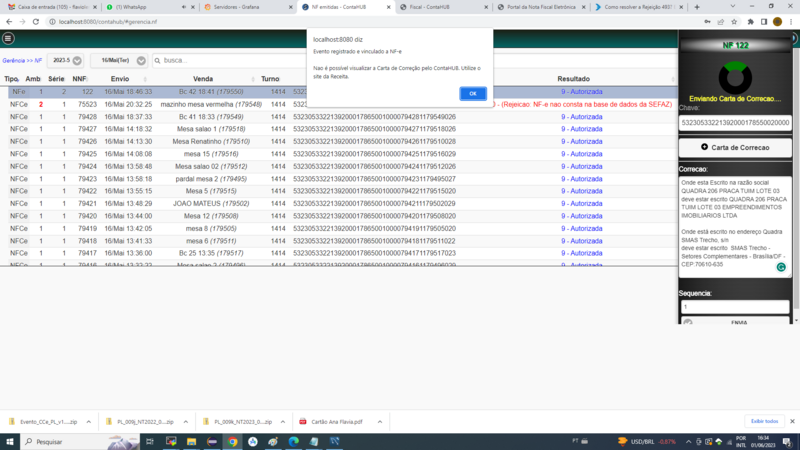Close the downloads bar
Image resolution: width=800 pixels, height=450 pixels.
[792, 421]
